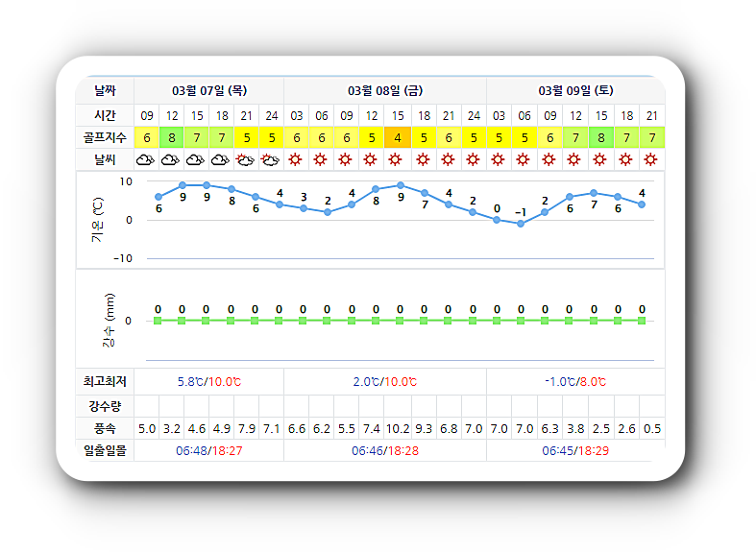The height and width of the screenshot is (552, 756).
Task: Select the 03월 08일 (금) date header
Action: pyautogui.click(x=385, y=91)
